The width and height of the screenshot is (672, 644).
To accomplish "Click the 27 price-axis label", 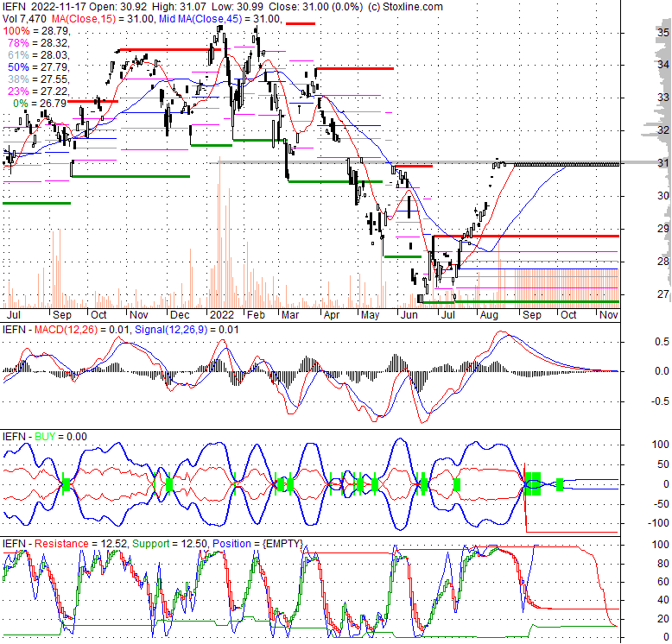I will (x=663, y=294).
